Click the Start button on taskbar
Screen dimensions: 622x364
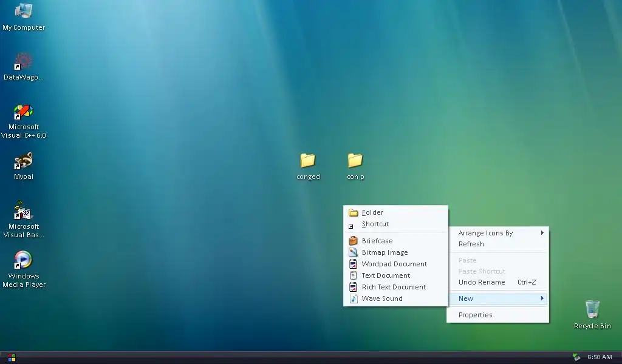[12, 358]
